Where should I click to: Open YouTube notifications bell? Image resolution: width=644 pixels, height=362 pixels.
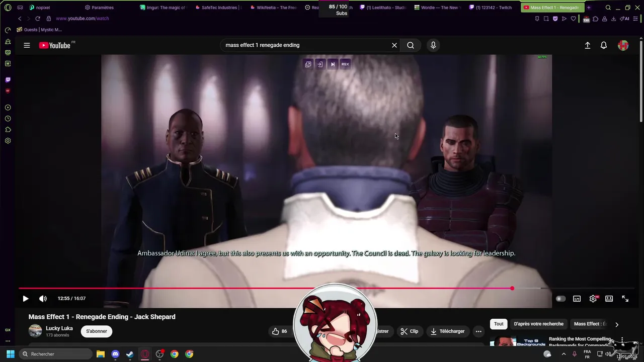(604, 45)
